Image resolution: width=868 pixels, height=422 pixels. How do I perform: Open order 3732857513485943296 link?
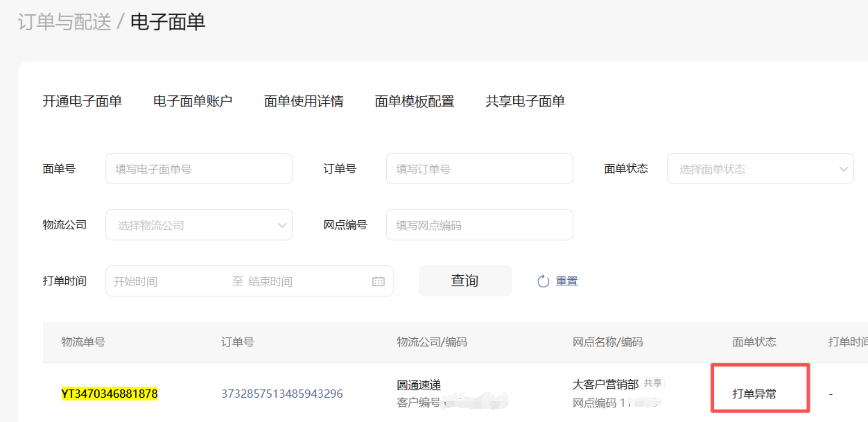pyautogui.click(x=282, y=394)
